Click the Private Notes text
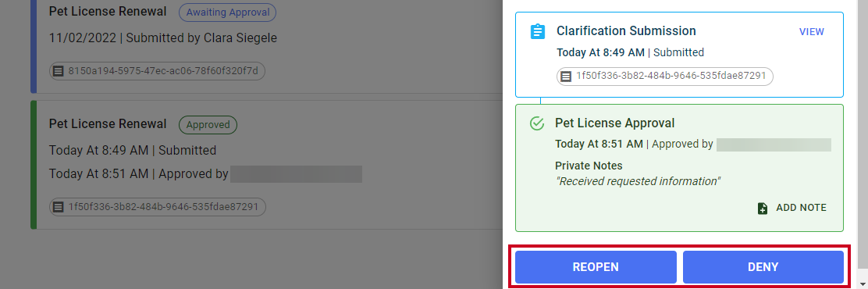Screen dimensions: 868x289 point(589,166)
